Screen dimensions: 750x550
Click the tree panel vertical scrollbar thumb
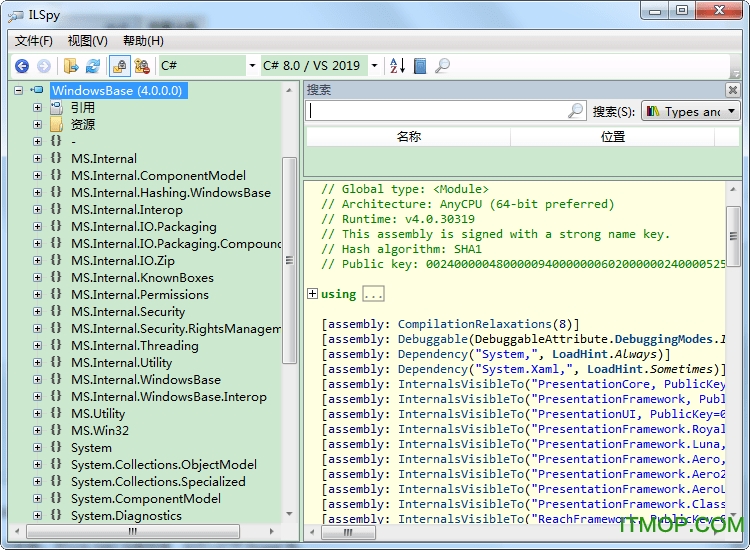(x=289, y=260)
